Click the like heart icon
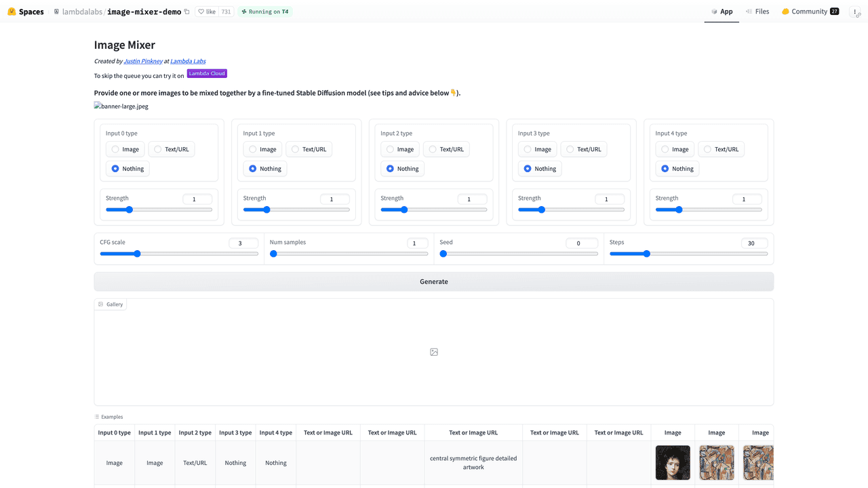The image size is (868, 488). click(201, 12)
